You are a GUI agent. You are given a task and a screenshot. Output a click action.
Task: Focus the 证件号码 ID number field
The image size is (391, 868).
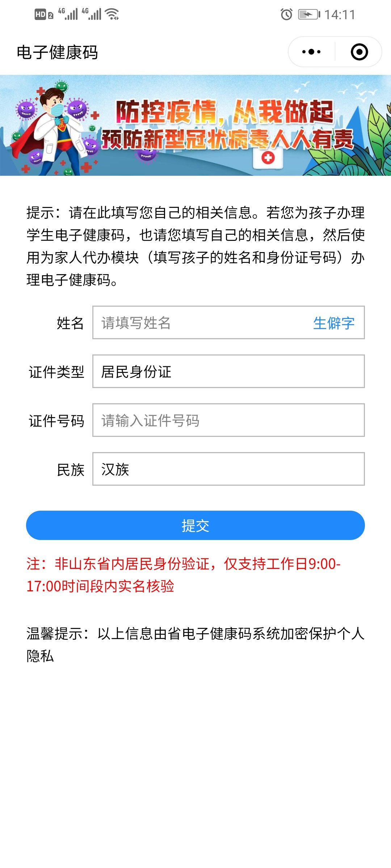click(228, 420)
